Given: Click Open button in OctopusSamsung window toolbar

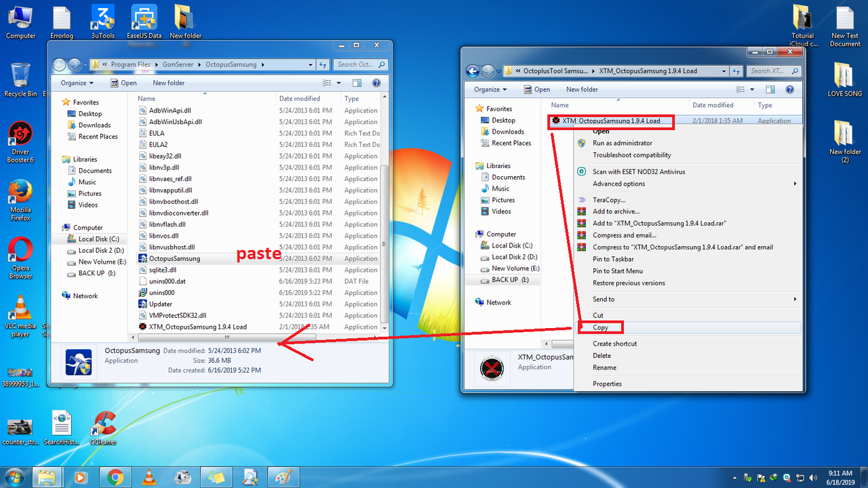Looking at the screenshot, I should coord(123,83).
